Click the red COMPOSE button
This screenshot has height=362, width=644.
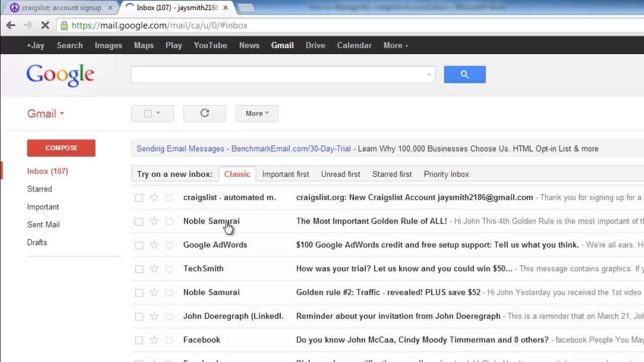click(x=61, y=148)
